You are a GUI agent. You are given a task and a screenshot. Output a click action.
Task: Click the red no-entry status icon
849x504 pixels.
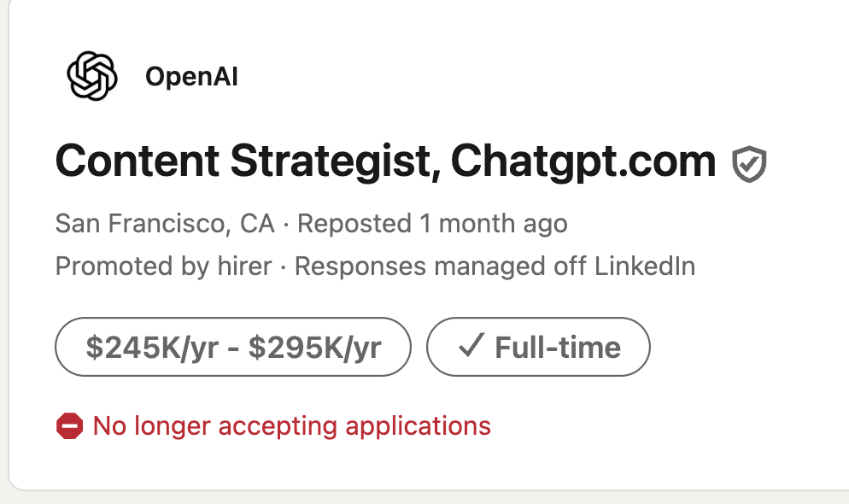pos(69,425)
